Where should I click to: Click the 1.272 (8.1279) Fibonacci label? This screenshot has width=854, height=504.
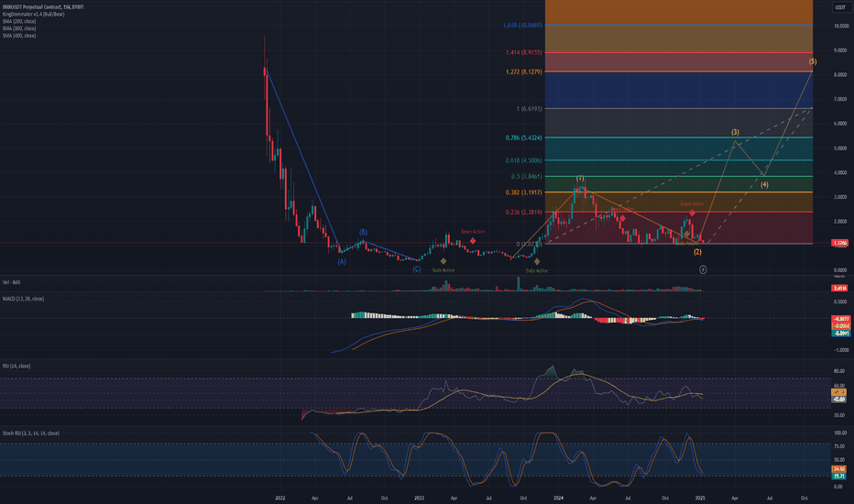(523, 71)
